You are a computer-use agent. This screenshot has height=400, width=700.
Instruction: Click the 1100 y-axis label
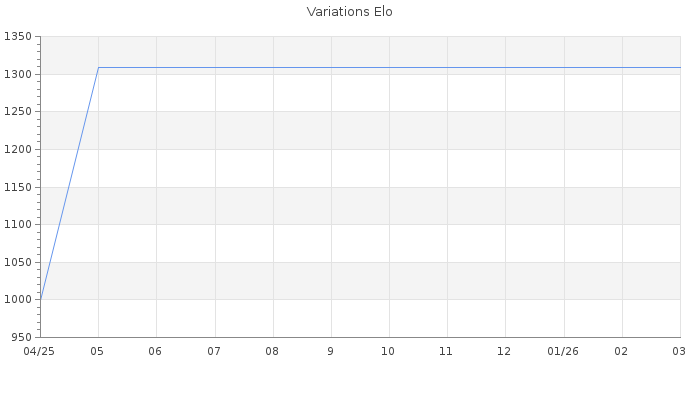18,225
